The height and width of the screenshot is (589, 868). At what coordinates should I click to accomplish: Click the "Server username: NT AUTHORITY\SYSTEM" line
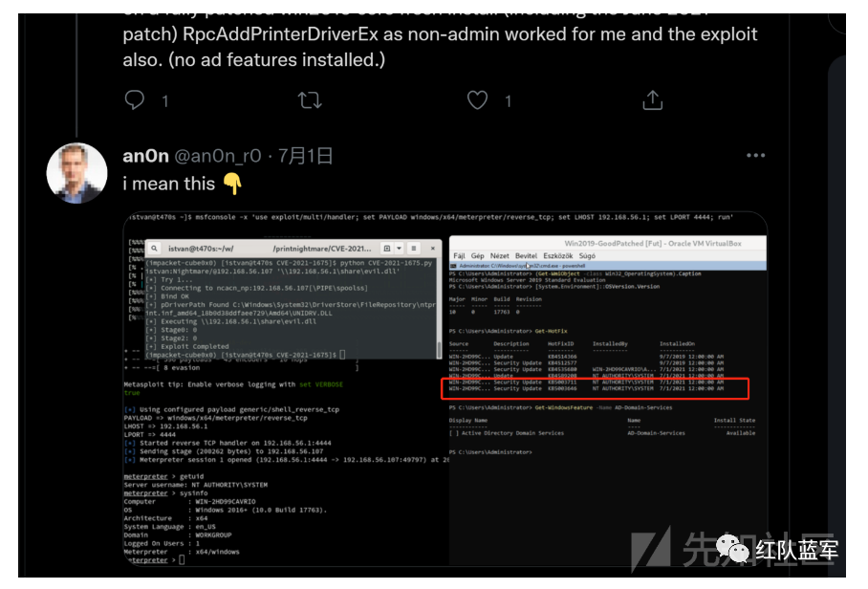pos(195,485)
